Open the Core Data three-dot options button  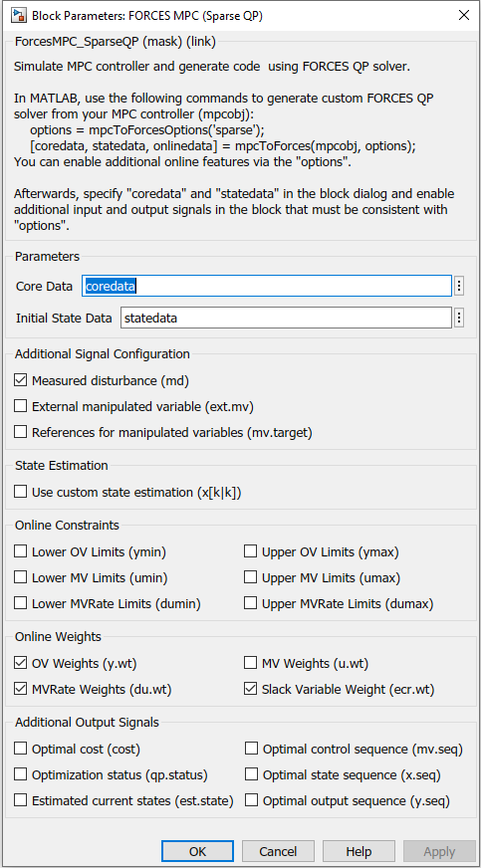point(458,287)
